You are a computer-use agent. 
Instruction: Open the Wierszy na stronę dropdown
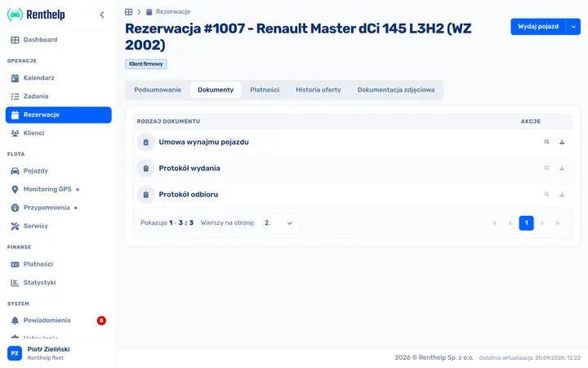click(x=278, y=223)
